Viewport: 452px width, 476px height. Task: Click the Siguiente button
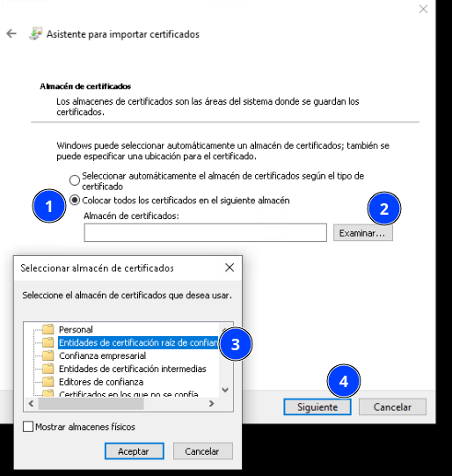point(317,406)
